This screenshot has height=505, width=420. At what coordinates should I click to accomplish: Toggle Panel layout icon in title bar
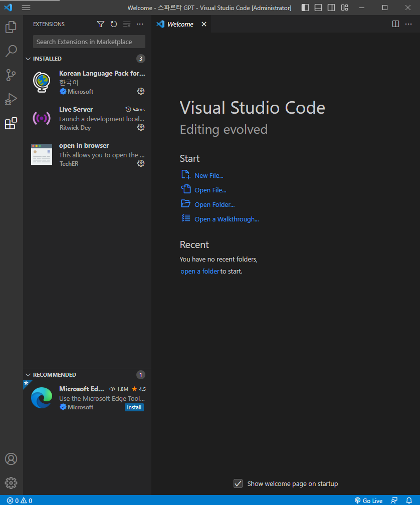click(x=318, y=8)
